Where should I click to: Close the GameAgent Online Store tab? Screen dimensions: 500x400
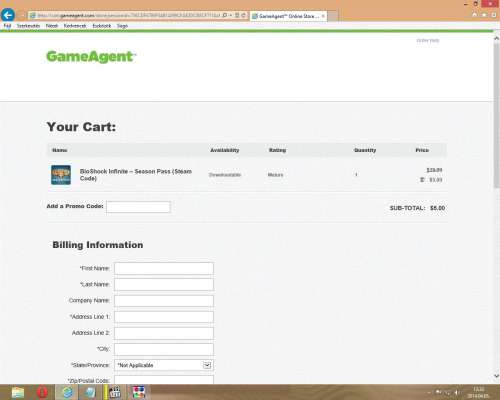(x=323, y=16)
